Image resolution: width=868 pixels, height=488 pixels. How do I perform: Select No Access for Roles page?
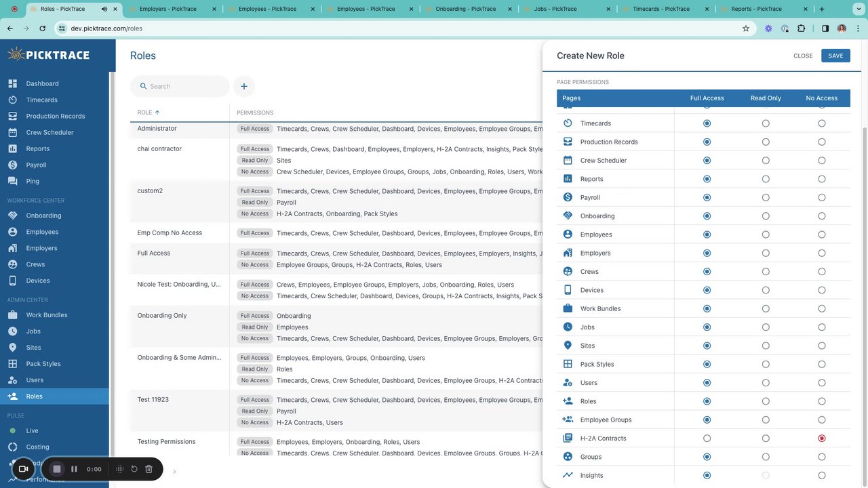coord(822,401)
